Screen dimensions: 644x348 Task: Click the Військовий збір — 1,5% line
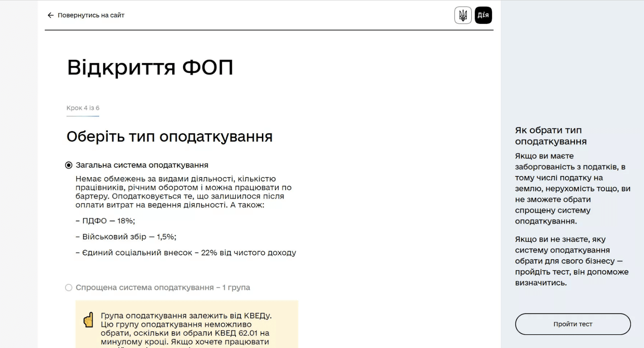pos(126,237)
